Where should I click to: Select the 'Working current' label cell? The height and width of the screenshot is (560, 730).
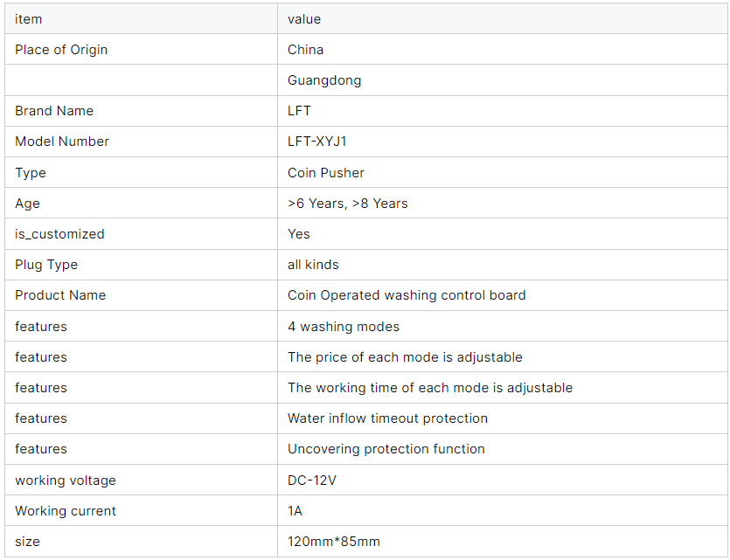pyautogui.click(x=141, y=511)
